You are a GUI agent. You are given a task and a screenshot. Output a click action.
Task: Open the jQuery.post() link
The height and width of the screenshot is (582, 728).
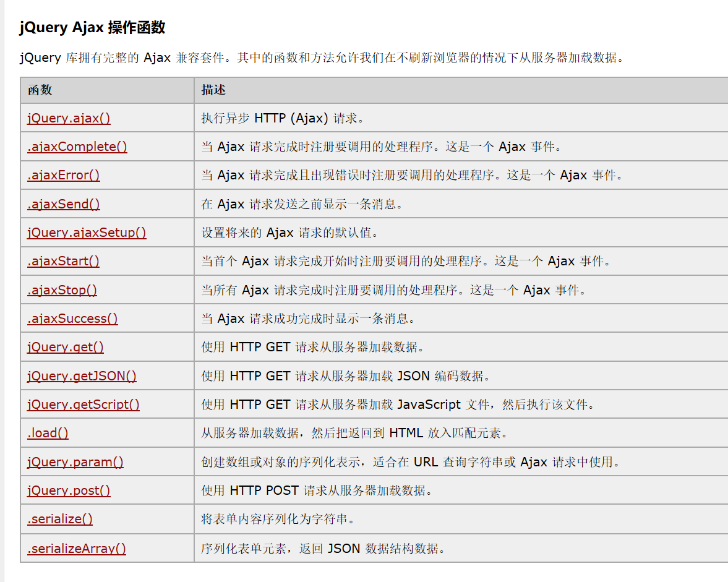(x=69, y=490)
